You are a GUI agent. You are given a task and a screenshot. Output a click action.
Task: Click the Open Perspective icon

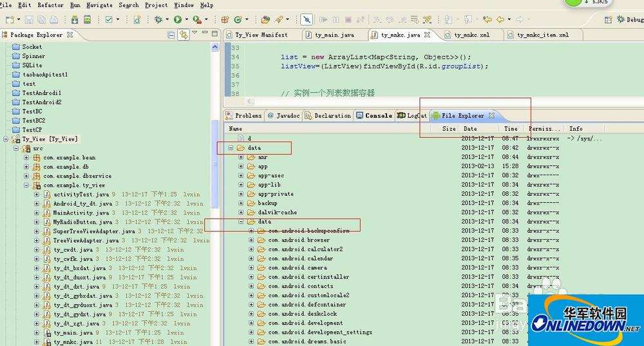pyautogui.click(x=609, y=19)
